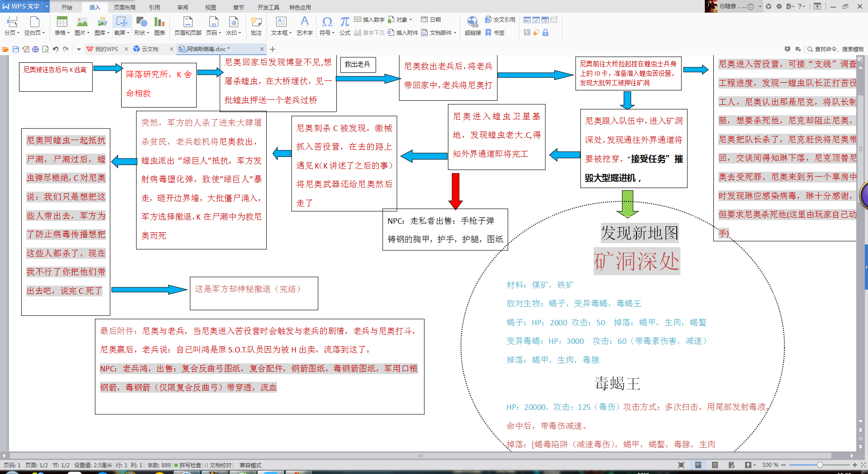Image resolution: width=868 pixels, height=474 pixels.
Task: Expand the 文档部件 dropdown
Action: tap(455, 33)
